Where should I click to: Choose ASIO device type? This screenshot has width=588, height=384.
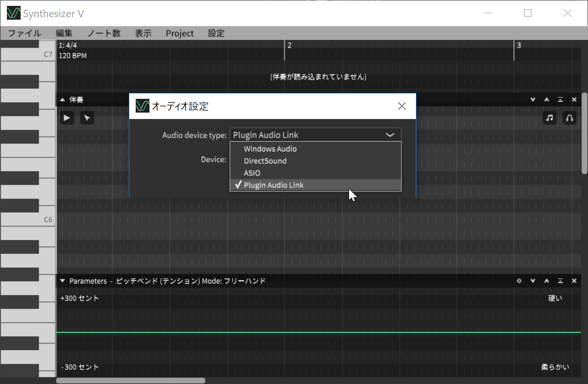point(315,173)
